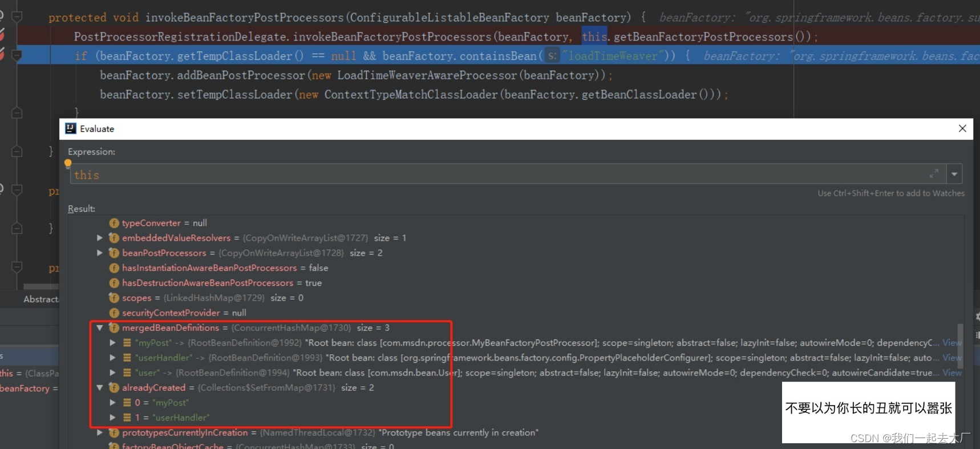The image size is (980, 449).
Task: Click the fold end marker below setTempClassLoader line
Action: [17, 113]
